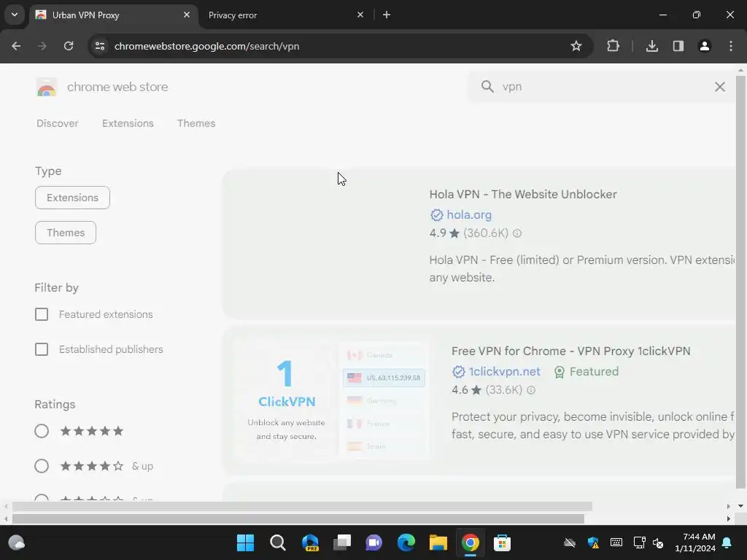Open site information icon in address bar
The height and width of the screenshot is (560, 747).
pos(100,46)
